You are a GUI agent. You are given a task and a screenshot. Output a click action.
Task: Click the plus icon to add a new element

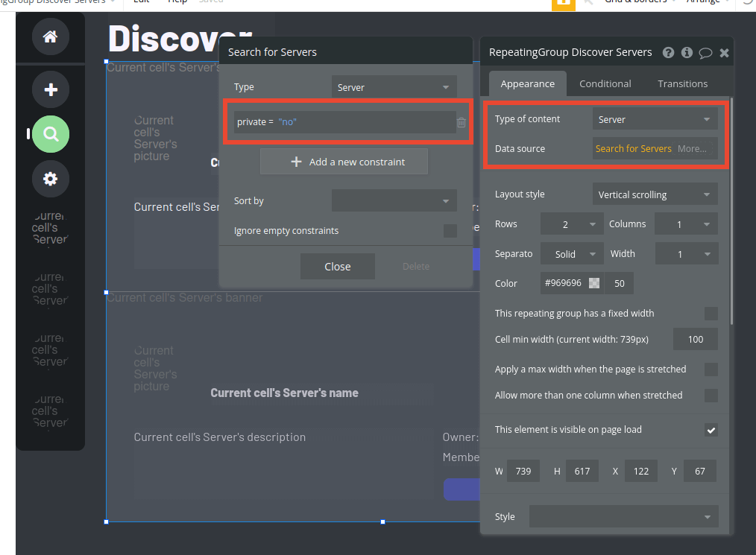(50, 89)
